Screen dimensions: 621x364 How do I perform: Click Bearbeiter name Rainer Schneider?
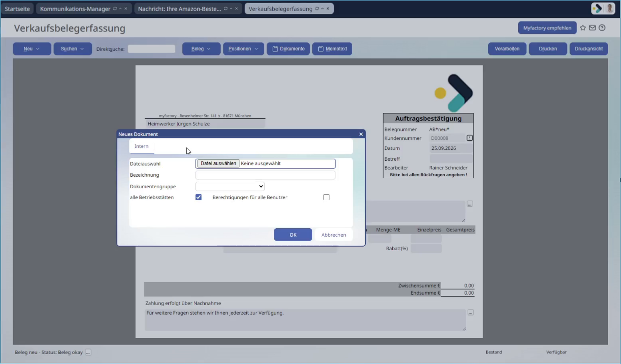coord(448,168)
